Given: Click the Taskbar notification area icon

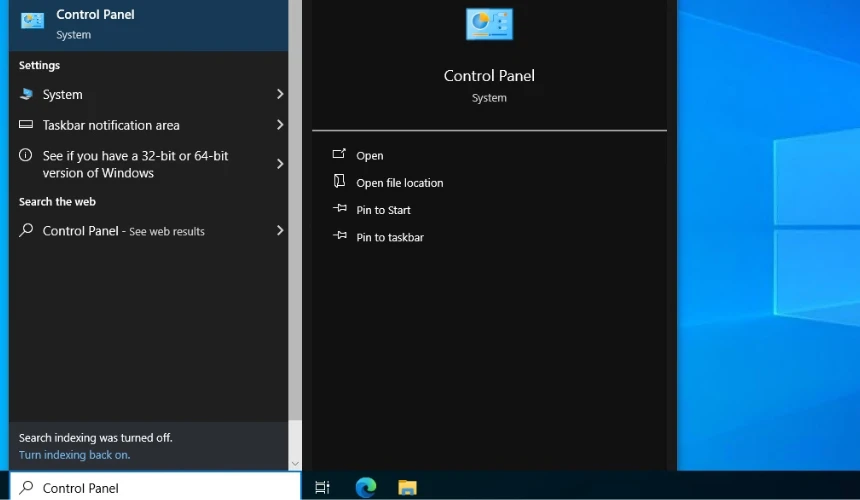Looking at the screenshot, I should [x=26, y=125].
